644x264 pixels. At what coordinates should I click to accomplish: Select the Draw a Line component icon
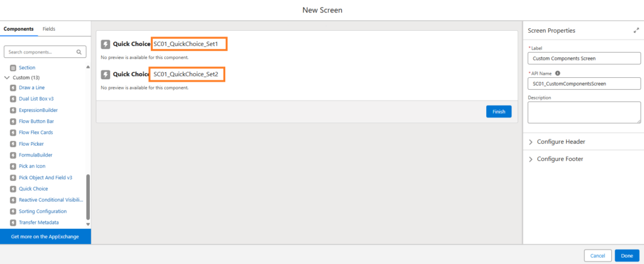[13, 88]
